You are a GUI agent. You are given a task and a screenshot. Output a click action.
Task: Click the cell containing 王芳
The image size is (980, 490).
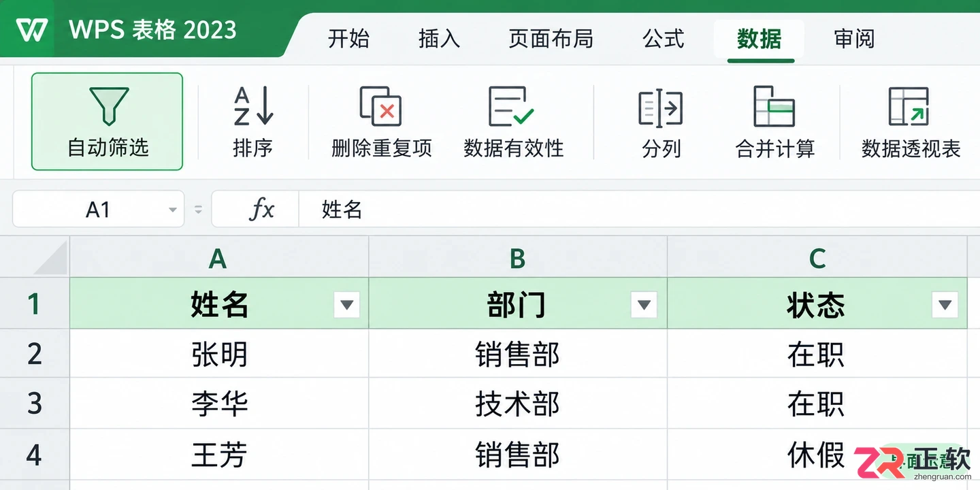219,454
